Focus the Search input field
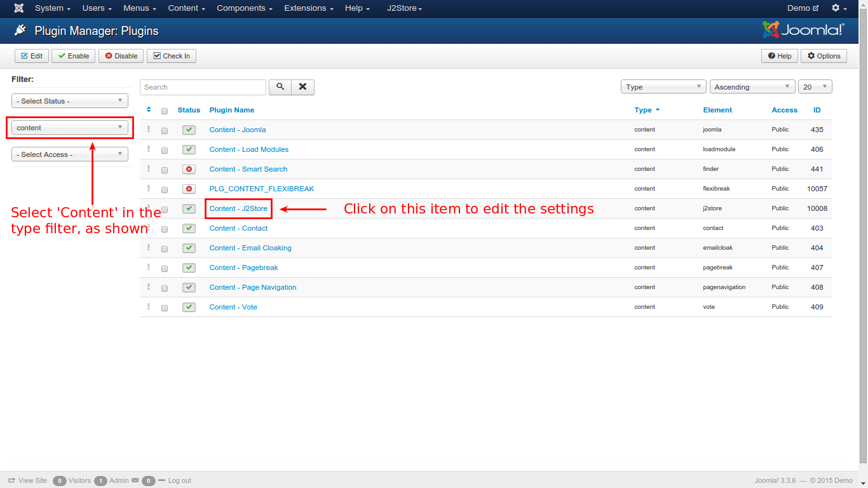 [203, 87]
